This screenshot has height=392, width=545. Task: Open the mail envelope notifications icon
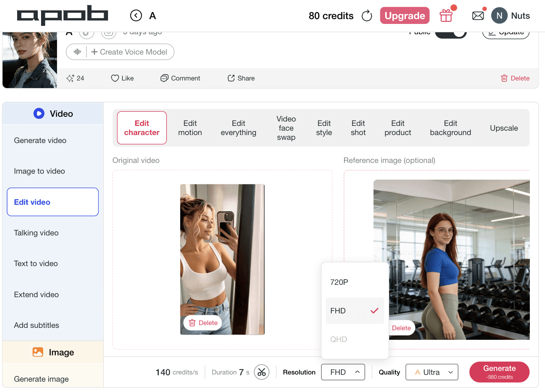point(478,16)
